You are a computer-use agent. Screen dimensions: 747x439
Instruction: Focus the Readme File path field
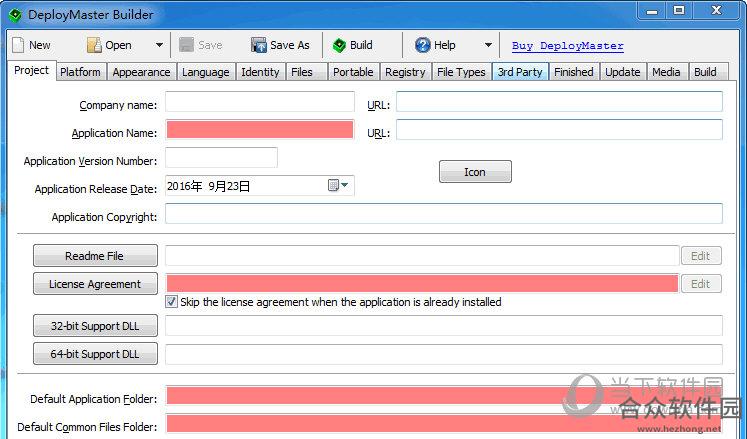coord(422,256)
